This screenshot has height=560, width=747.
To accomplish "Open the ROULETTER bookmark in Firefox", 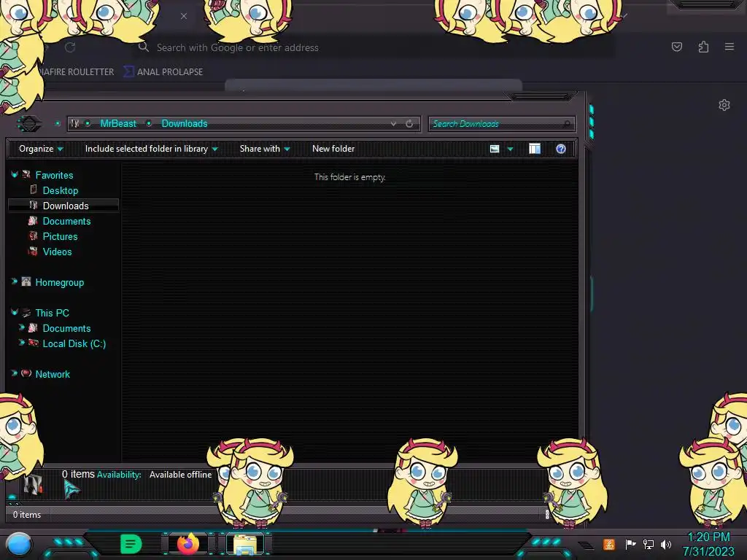I will tap(77, 72).
